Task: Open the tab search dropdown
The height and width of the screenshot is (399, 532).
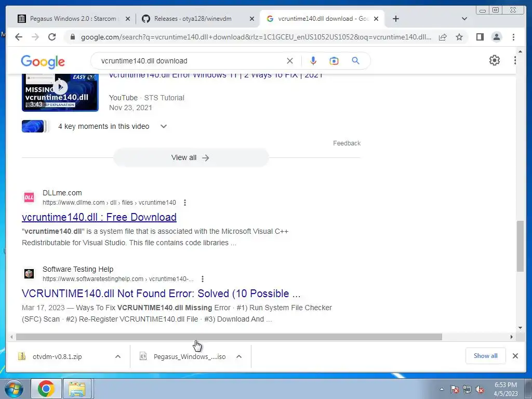Action: click(x=464, y=19)
